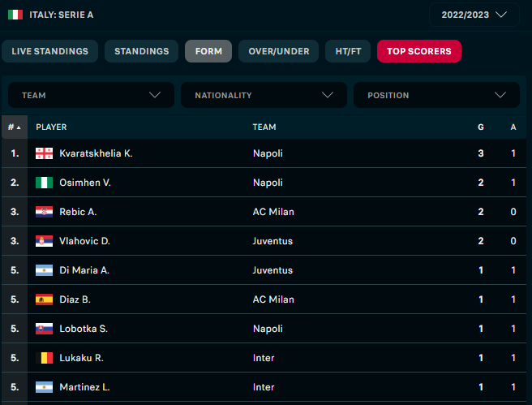532x405 pixels.
Task: Click rank 1. in Kvaratskhelia's row
Action: tap(15, 153)
